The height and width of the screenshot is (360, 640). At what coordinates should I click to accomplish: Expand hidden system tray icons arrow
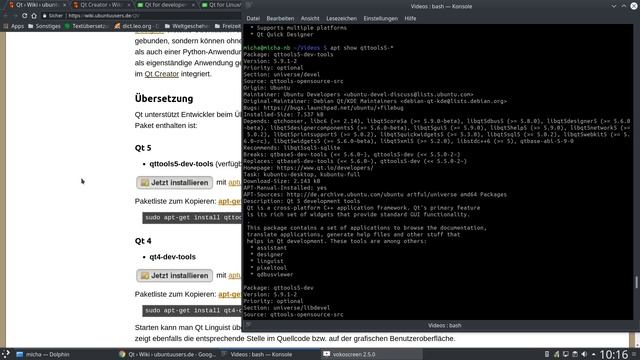pyautogui.click(x=593, y=354)
